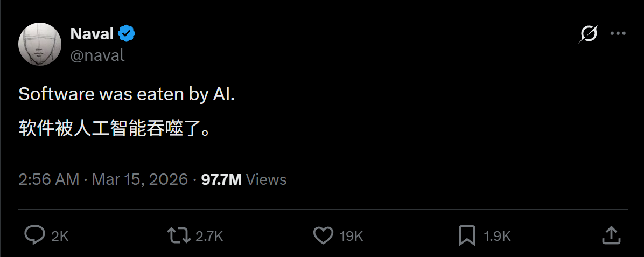Click the Chinese text line of the post
Screen dimensions: 644x257
114,129
